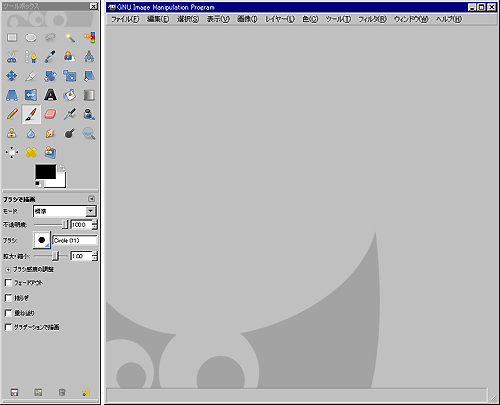Open the 画像(I) menu
This screenshot has width=500, height=405.
tap(247, 19)
